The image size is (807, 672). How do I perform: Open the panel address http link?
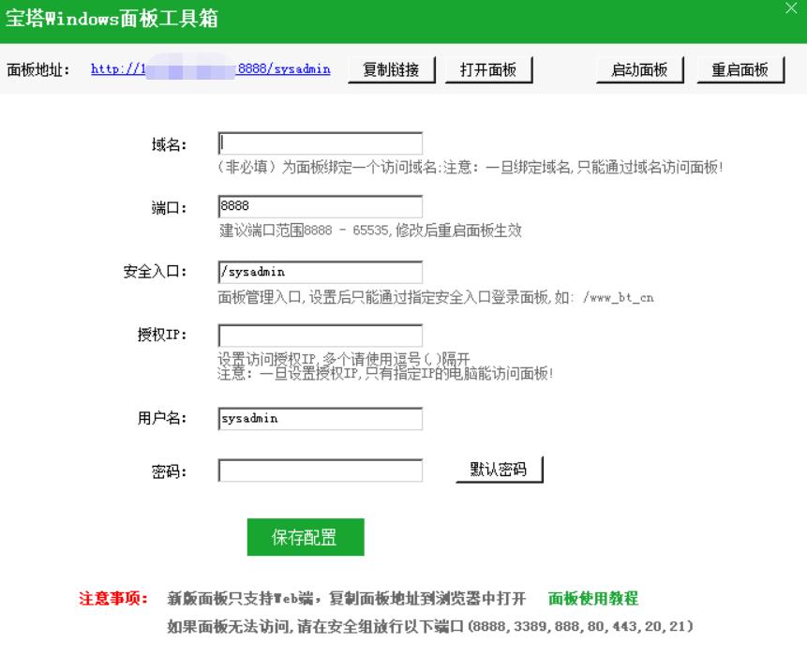pyautogui.click(x=211, y=69)
